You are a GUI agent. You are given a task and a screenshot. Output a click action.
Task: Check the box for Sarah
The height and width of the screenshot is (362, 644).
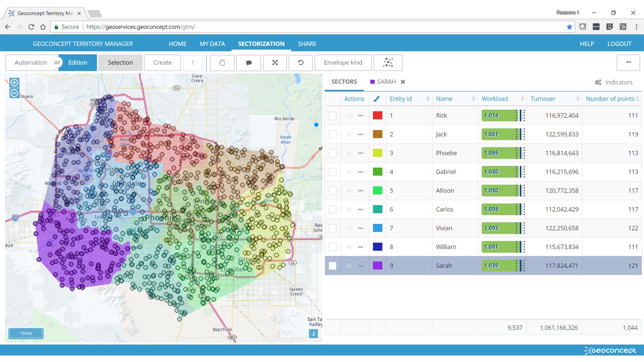click(333, 266)
